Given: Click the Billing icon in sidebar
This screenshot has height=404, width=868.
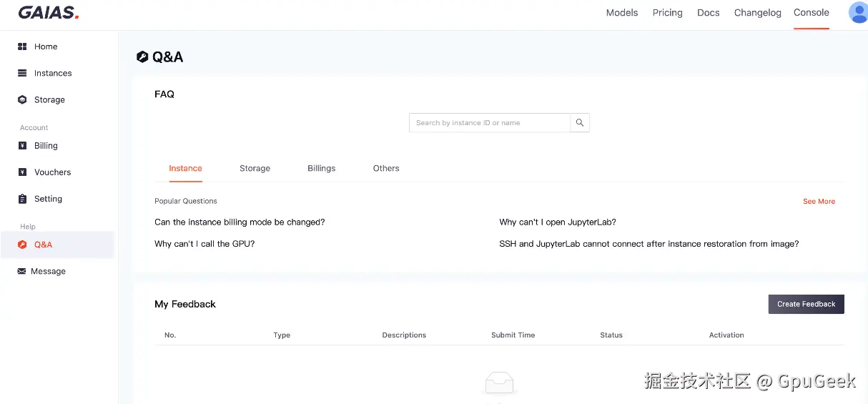Looking at the screenshot, I should 22,146.
